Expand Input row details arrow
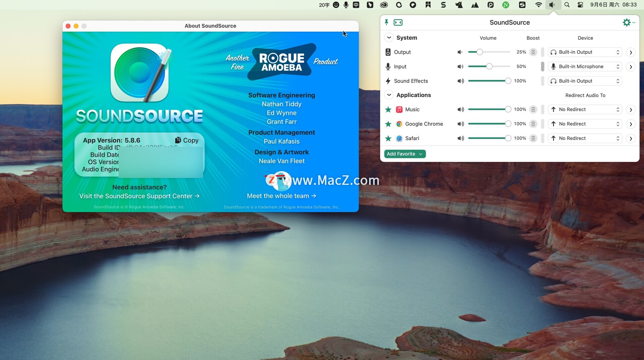This screenshot has height=360, width=644. pos(631,67)
